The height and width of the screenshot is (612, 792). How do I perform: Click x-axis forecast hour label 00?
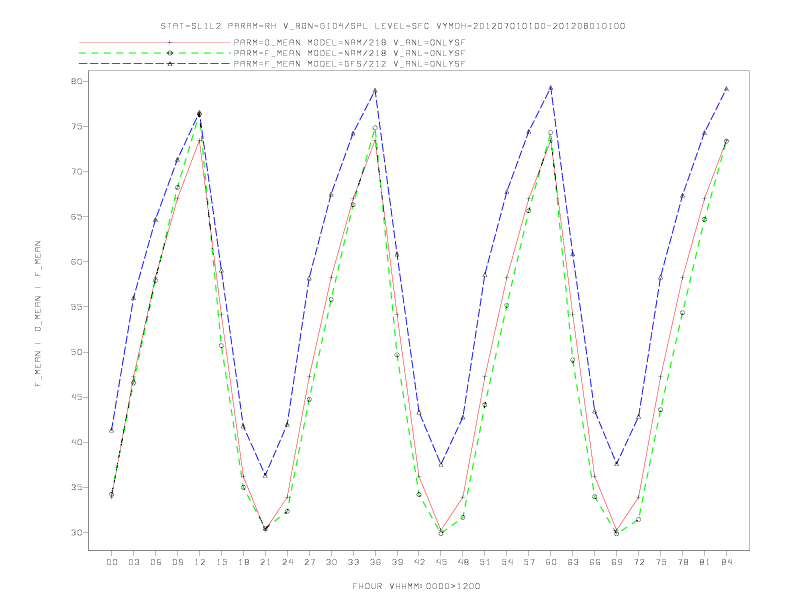point(112,562)
